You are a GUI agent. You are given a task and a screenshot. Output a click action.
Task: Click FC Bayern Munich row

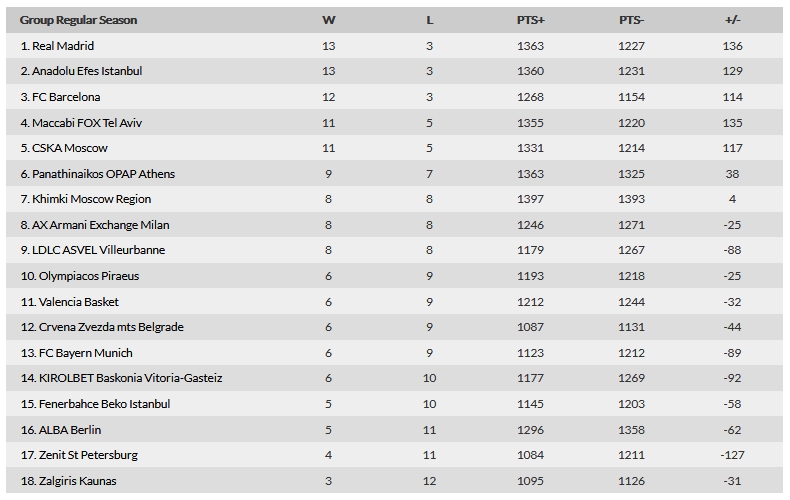click(x=394, y=353)
